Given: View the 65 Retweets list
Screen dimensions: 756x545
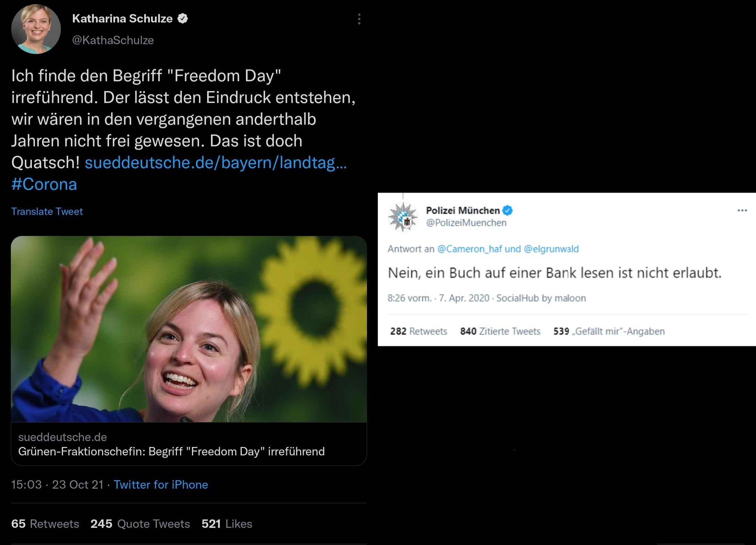Looking at the screenshot, I should [x=45, y=524].
